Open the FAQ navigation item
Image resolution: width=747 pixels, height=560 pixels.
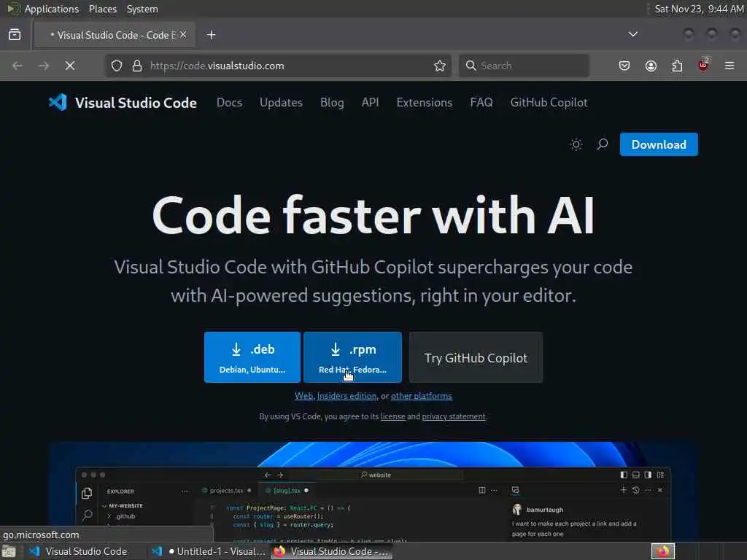point(481,102)
